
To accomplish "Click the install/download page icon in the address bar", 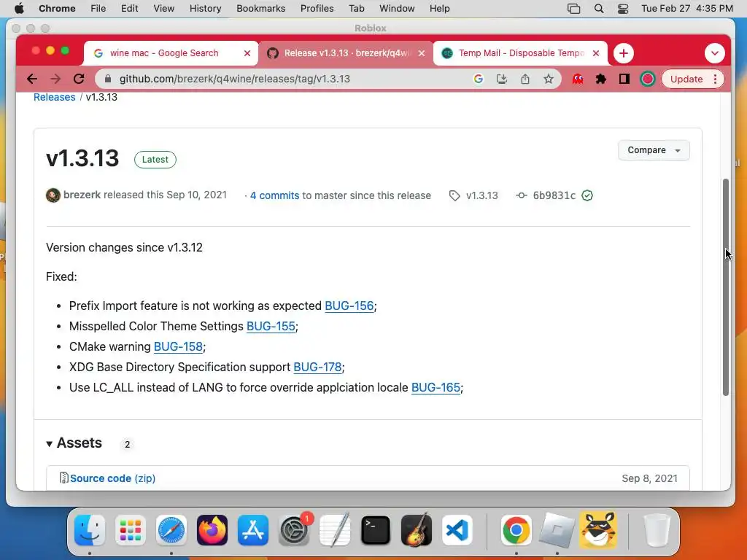I will point(502,79).
